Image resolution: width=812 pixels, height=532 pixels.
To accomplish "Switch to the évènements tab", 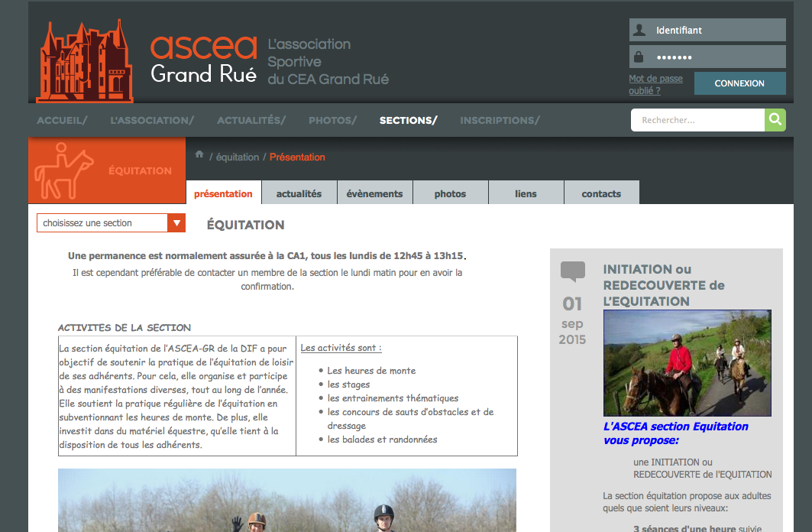I will [374, 194].
